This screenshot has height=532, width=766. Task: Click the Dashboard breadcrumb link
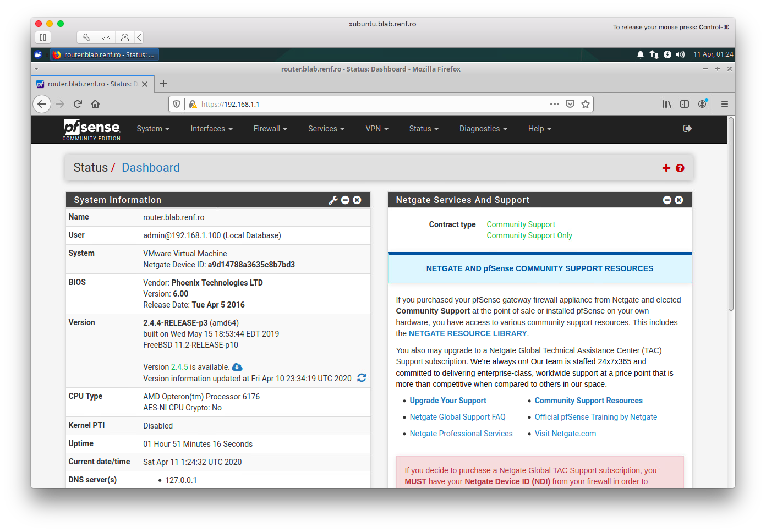pyautogui.click(x=151, y=168)
